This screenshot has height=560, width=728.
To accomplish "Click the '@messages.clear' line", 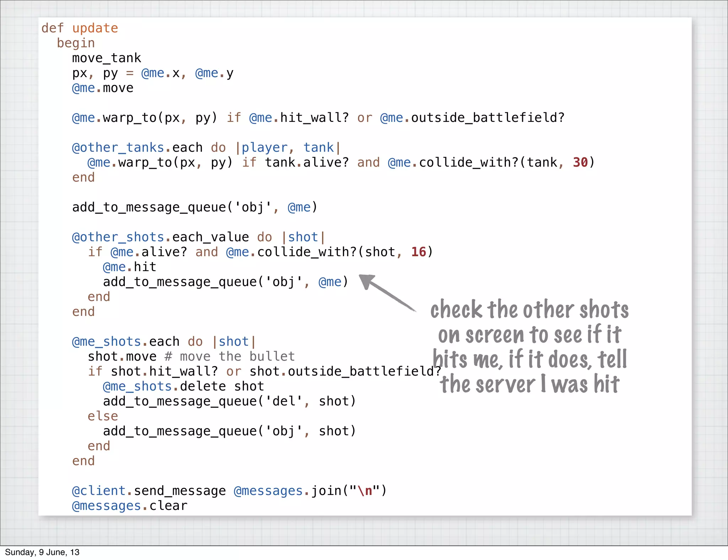I will point(129,506).
